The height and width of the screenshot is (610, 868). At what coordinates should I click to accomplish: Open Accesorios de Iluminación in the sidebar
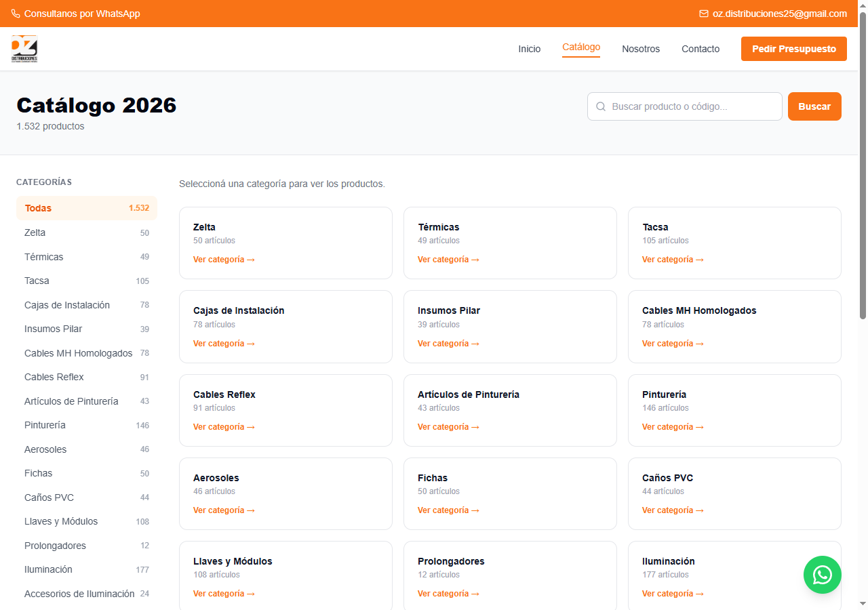(87, 594)
